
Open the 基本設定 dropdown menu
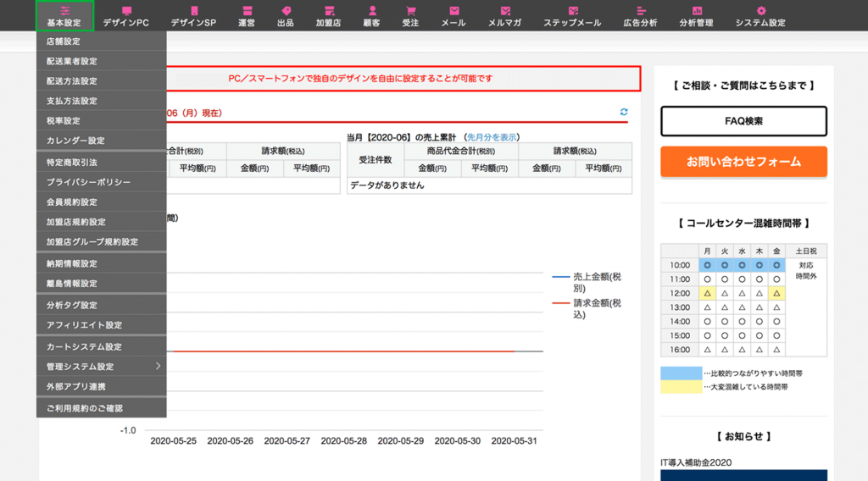point(64,15)
